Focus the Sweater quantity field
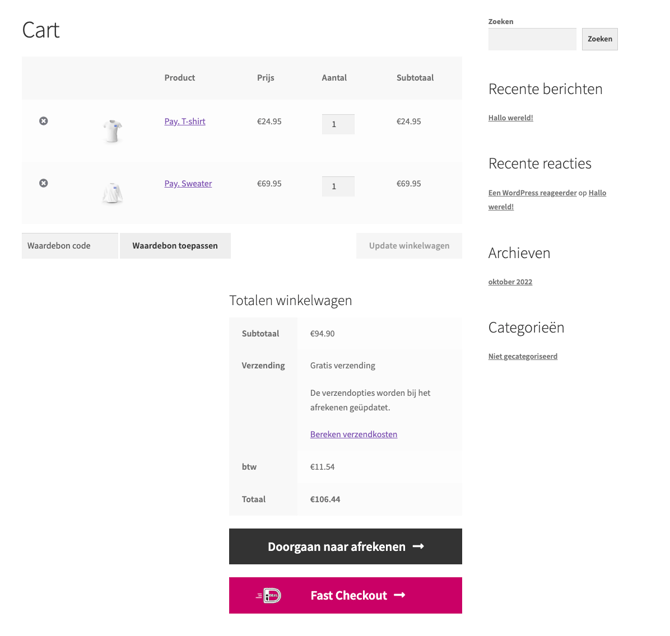This screenshot has width=670, height=636. [338, 186]
